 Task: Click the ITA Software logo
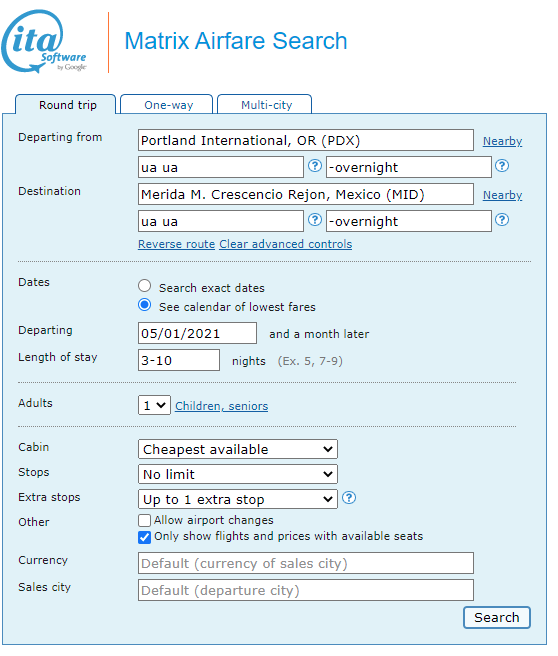44,41
